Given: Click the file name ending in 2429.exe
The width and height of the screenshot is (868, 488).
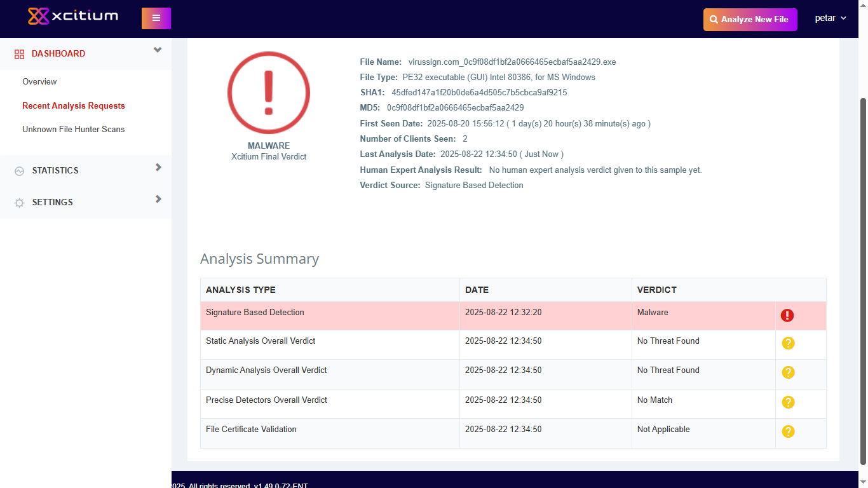Looking at the screenshot, I should [512, 62].
